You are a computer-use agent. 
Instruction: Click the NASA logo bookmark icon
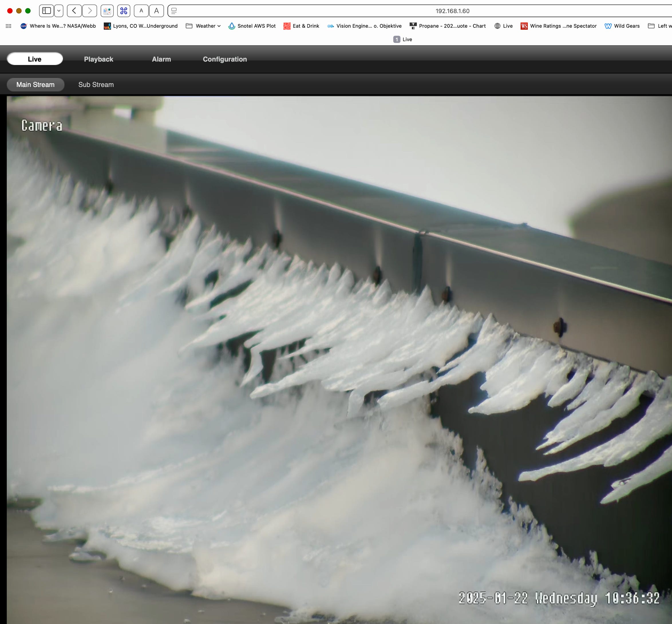coord(24,26)
